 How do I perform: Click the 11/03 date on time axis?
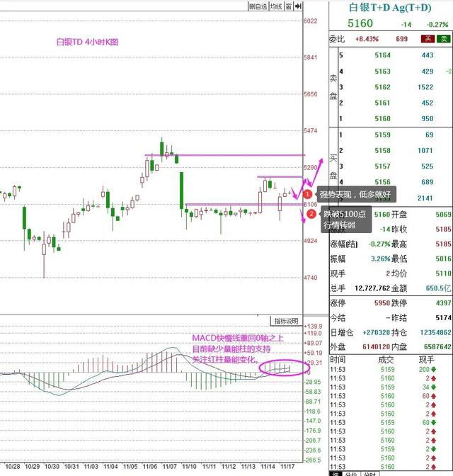tap(91, 467)
